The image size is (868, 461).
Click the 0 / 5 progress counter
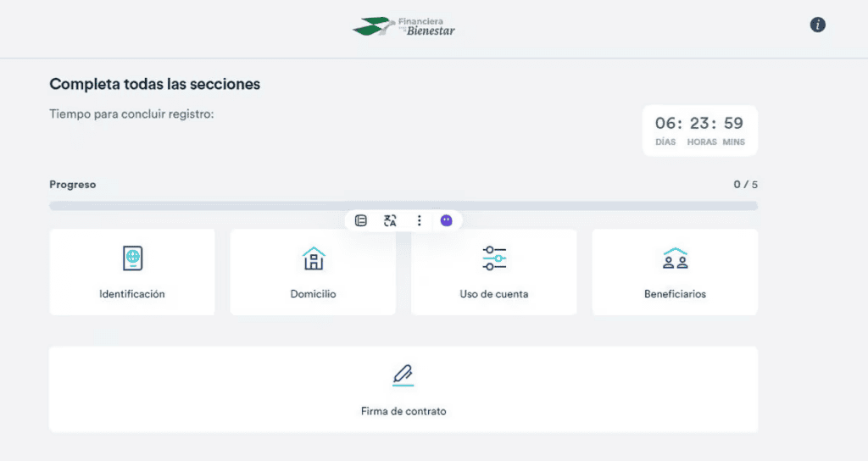[745, 185]
